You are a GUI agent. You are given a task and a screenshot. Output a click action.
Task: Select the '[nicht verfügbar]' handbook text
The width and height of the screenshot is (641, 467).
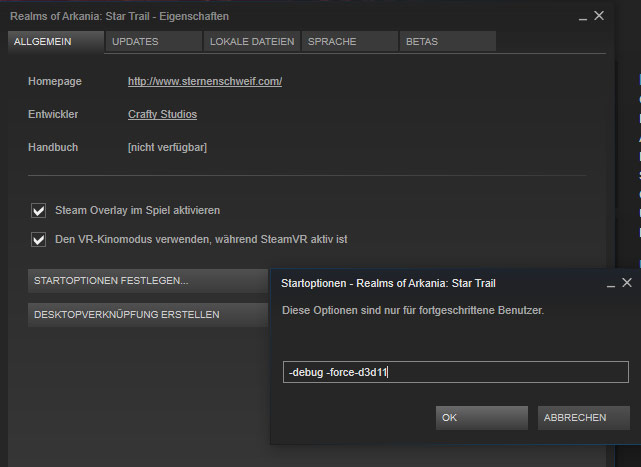(x=167, y=148)
